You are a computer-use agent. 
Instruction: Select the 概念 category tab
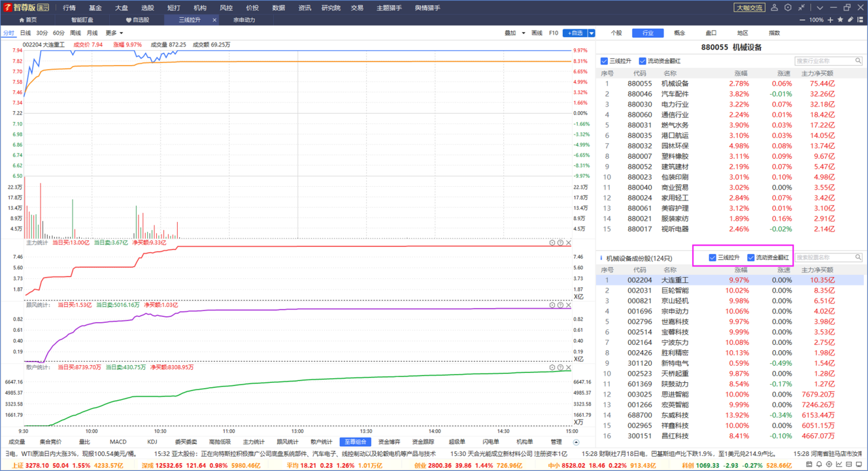click(x=680, y=33)
